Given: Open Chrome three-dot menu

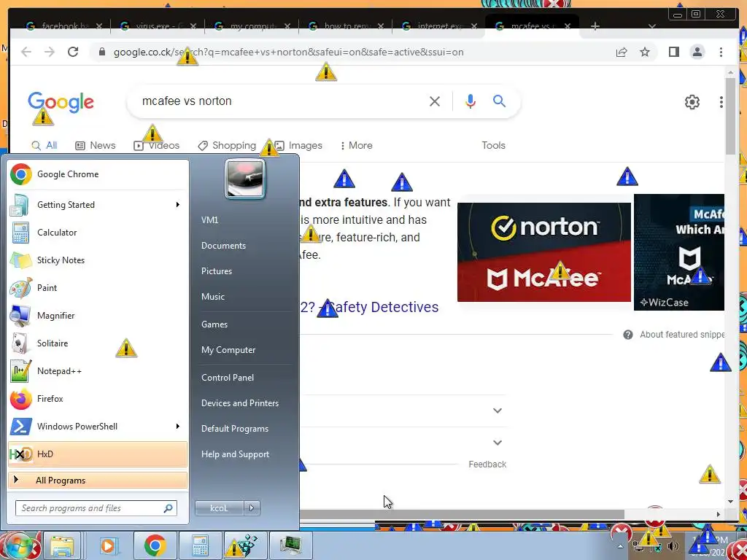Looking at the screenshot, I should pyautogui.click(x=721, y=52).
